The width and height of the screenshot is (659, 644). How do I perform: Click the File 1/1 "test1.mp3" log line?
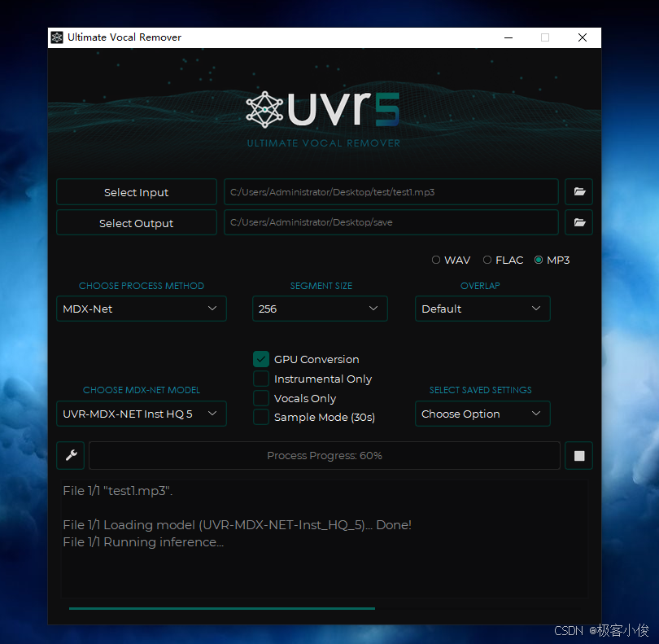coord(118,491)
